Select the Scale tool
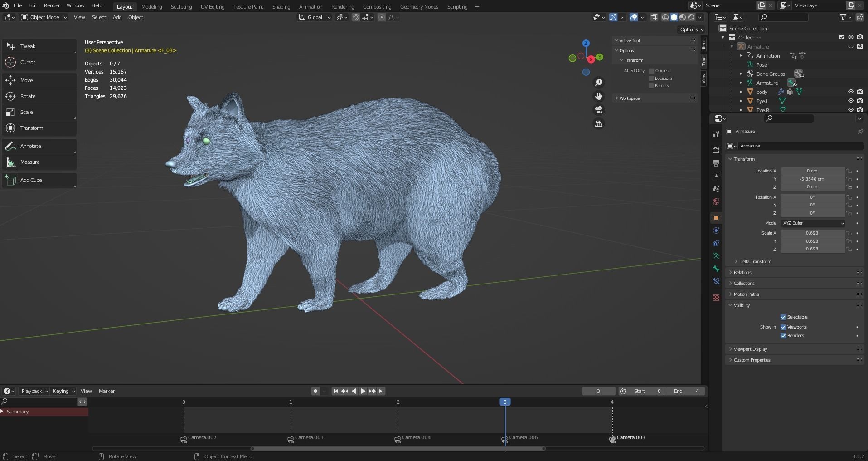Screen dimensions: 868x461 [x=39, y=112]
